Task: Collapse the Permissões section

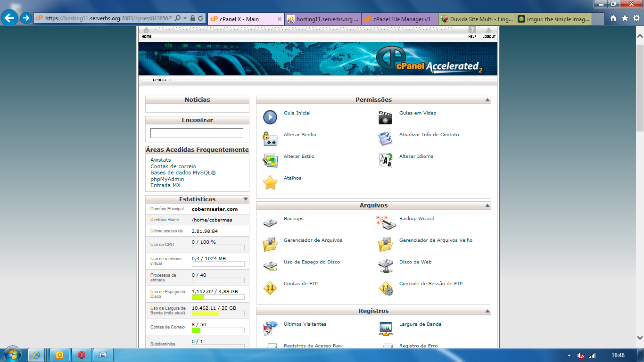Action: point(487,100)
